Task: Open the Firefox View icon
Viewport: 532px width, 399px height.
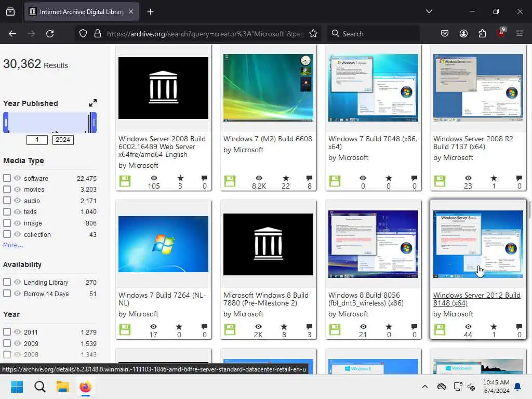Action: 10,12
